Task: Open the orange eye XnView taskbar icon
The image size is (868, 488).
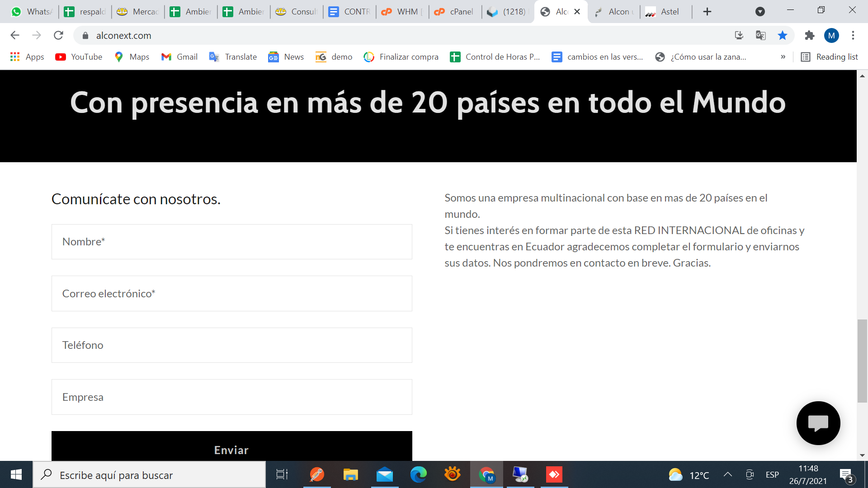Action: click(x=453, y=474)
